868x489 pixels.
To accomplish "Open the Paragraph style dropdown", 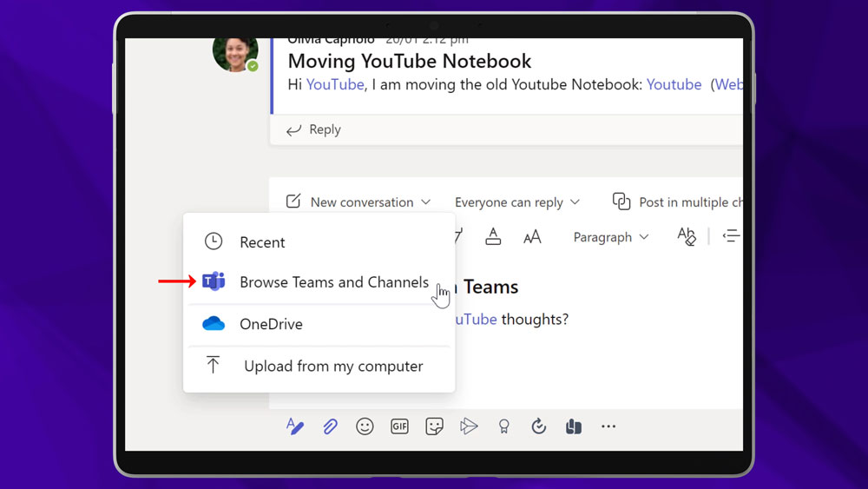I will point(610,237).
